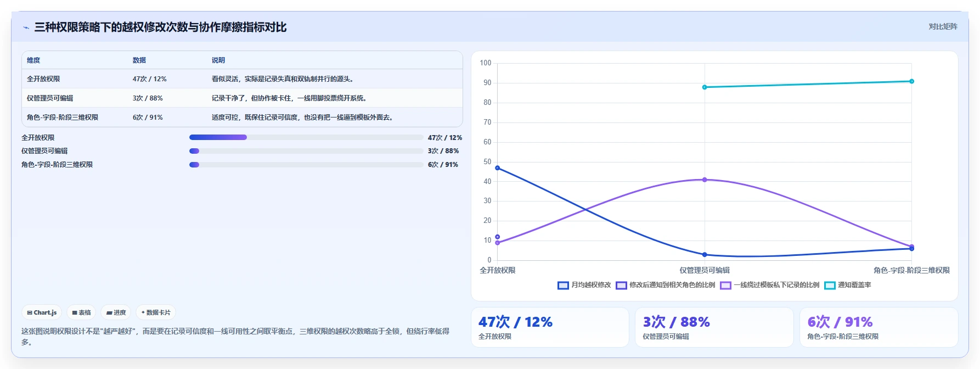Toggle the 修改后通知到相关角色的比例 legend series
This screenshot has height=369, width=980.
(665, 285)
